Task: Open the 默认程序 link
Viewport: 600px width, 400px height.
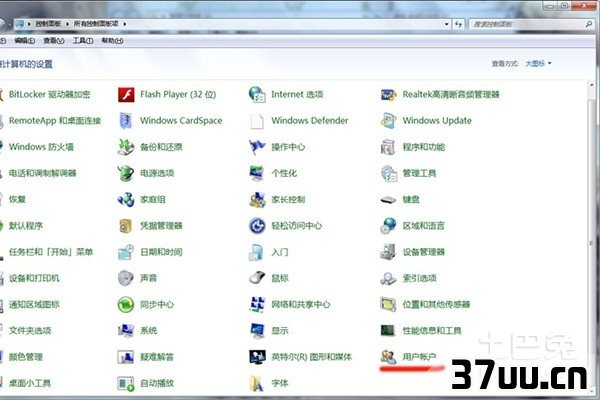Action: [x=26, y=226]
